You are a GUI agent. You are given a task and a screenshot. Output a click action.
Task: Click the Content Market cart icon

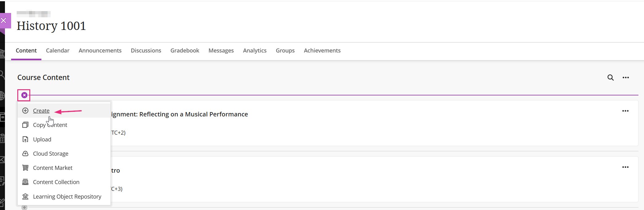26,168
